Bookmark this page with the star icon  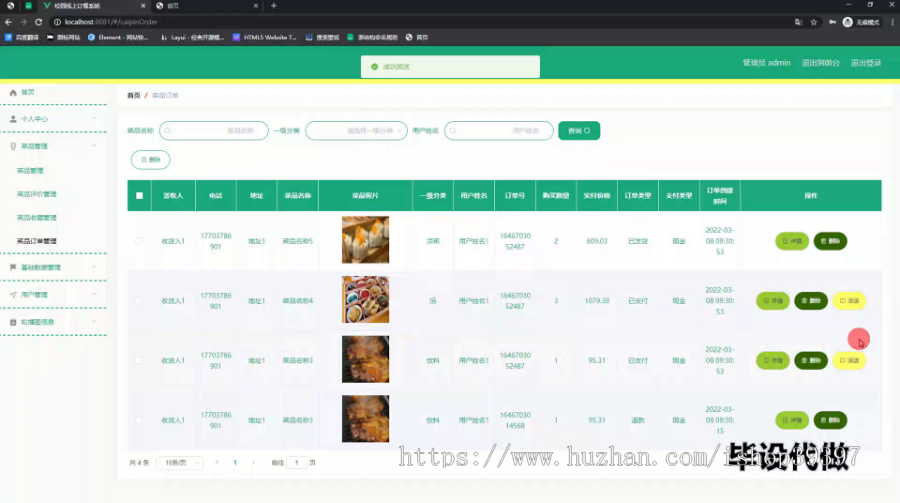tap(813, 22)
